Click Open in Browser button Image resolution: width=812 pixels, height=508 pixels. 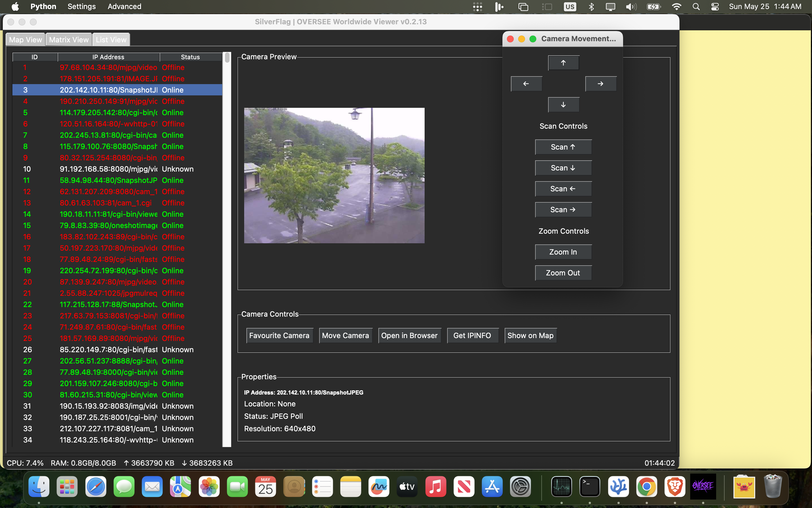[x=409, y=335]
